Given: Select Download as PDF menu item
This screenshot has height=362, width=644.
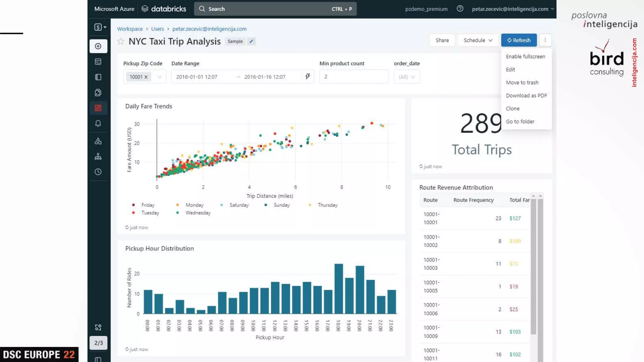Looking at the screenshot, I should (x=526, y=96).
